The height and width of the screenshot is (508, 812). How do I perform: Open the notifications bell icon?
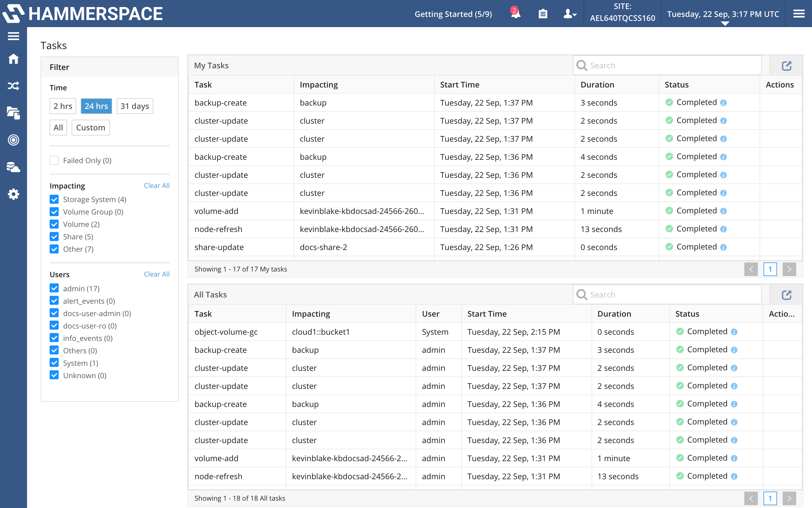(515, 14)
